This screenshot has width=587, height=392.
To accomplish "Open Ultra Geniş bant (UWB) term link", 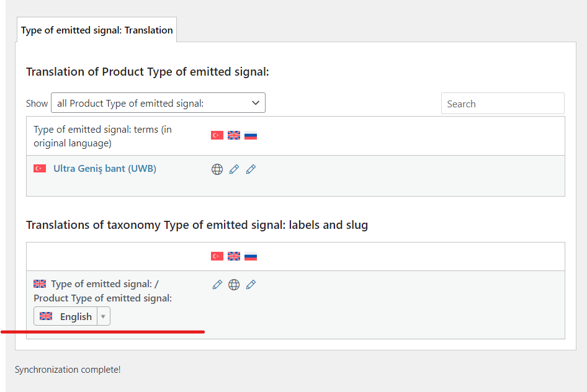I will pos(105,169).
